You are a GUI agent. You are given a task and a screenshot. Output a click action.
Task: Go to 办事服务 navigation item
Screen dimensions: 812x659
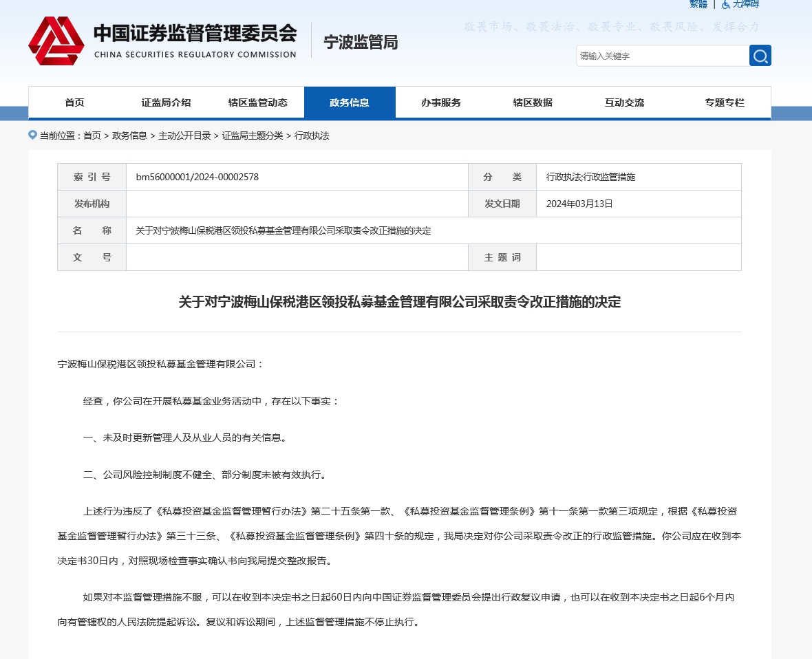click(441, 102)
